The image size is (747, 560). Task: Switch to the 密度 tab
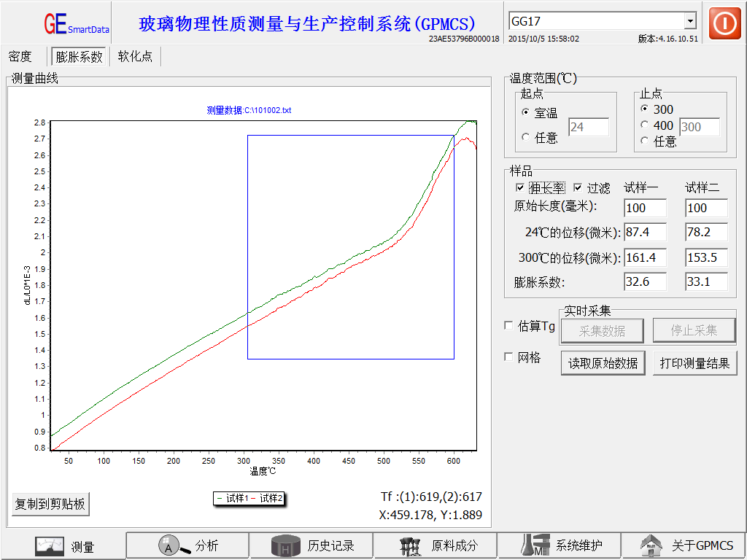pos(20,56)
